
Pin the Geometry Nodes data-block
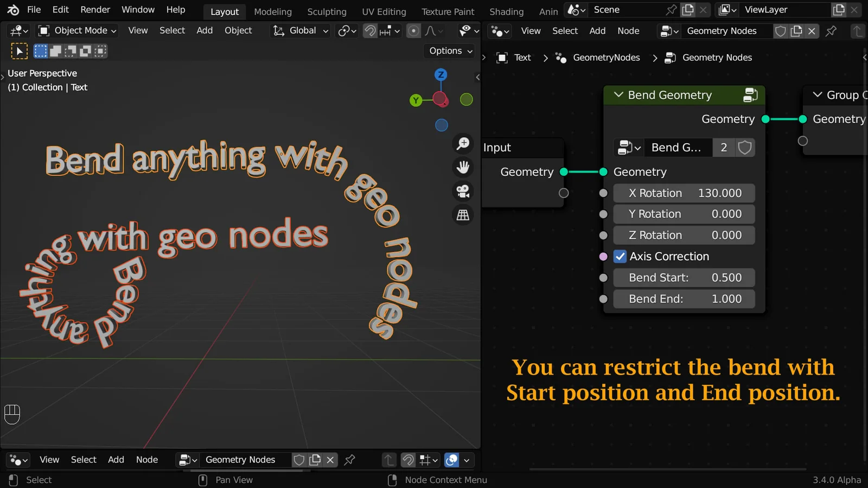point(831,31)
